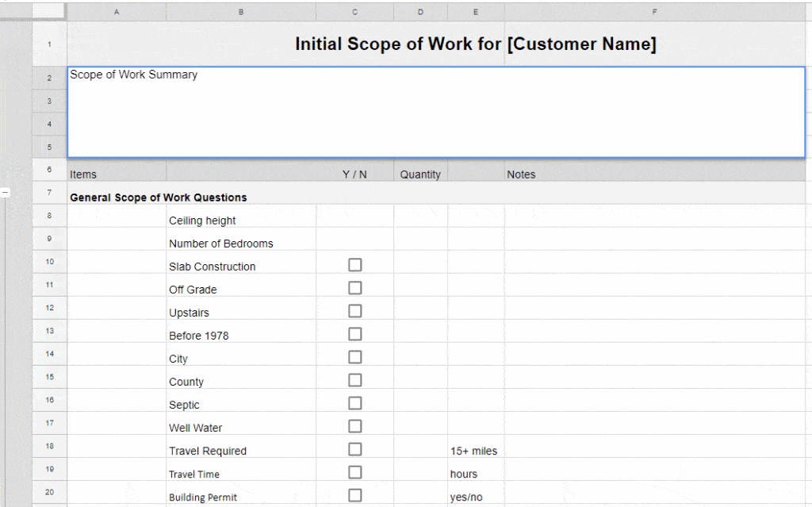Enable the Before 1978 checkbox

tap(354, 334)
